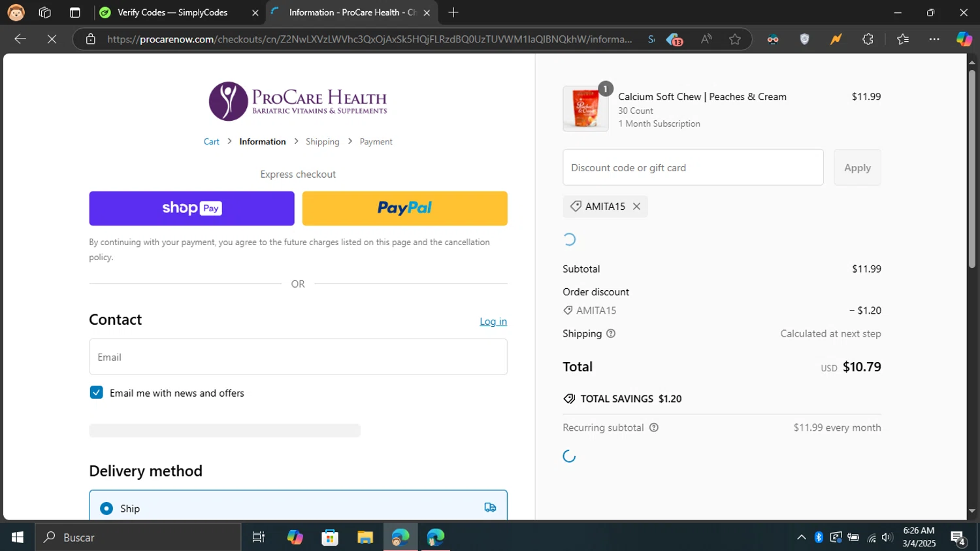
Task: Open the volume speaker tray icon
Action: pyautogui.click(x=887, y=537)
